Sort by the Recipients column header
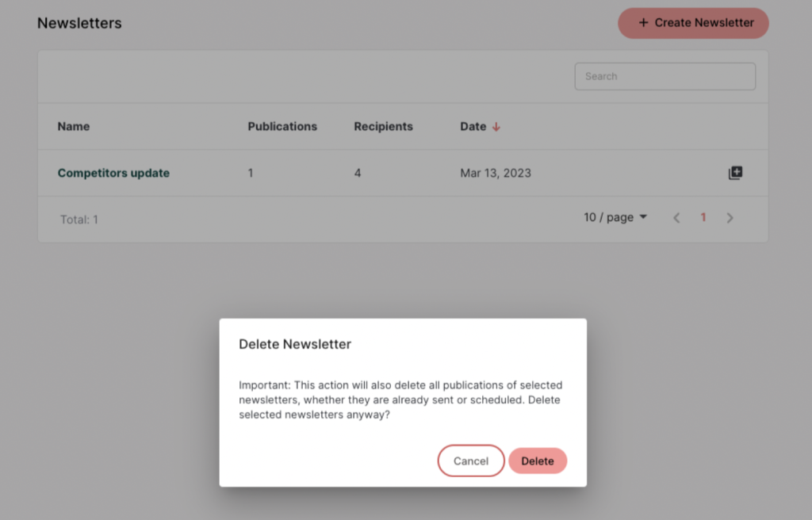This screenshot has height=520, width=812. click(383, 126)
